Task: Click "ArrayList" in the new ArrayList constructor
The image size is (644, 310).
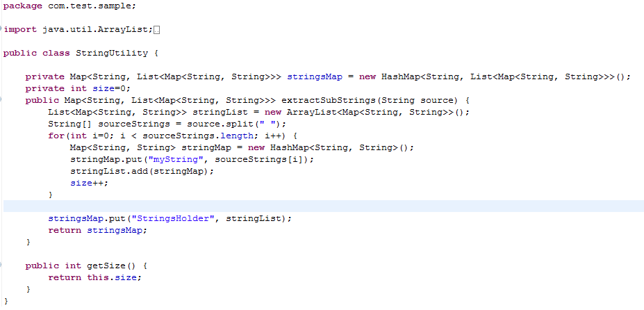Action: tap(312, 112)
